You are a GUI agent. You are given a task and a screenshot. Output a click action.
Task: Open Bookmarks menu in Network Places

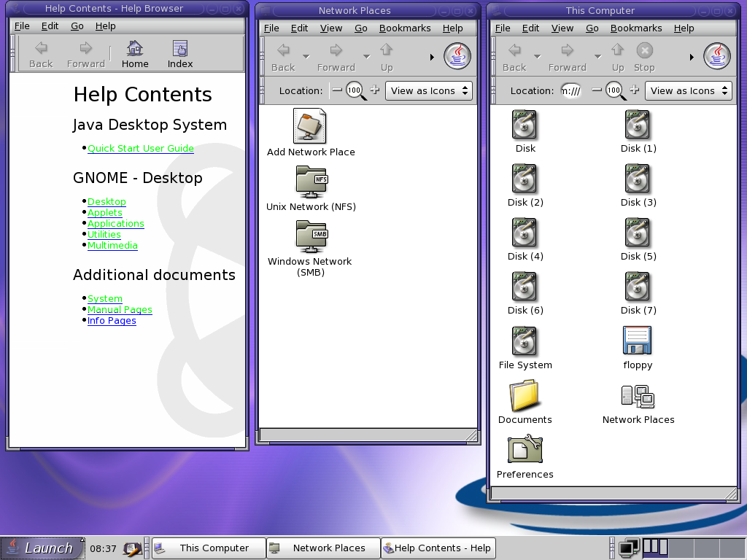pyautogui.click(x=405, y=28)
